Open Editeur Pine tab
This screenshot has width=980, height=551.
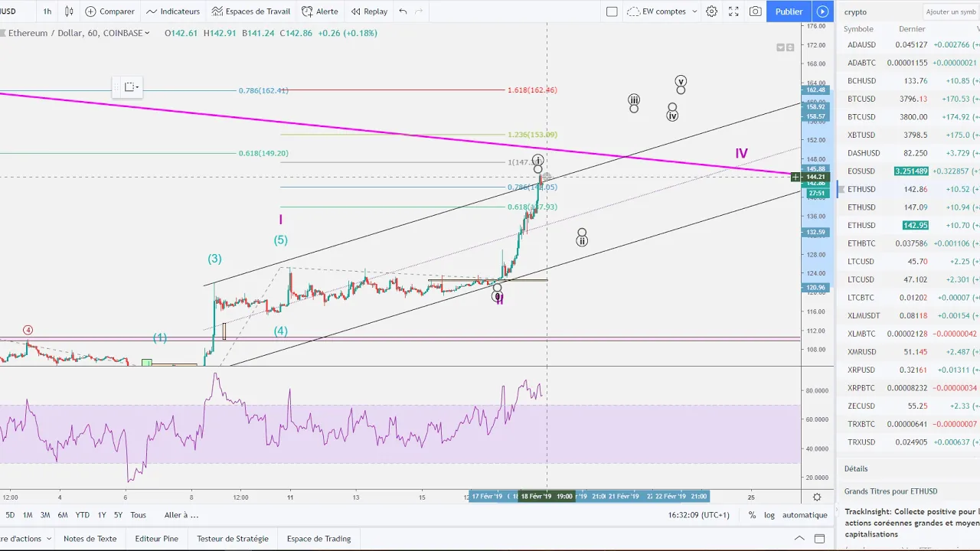point(156,539)
